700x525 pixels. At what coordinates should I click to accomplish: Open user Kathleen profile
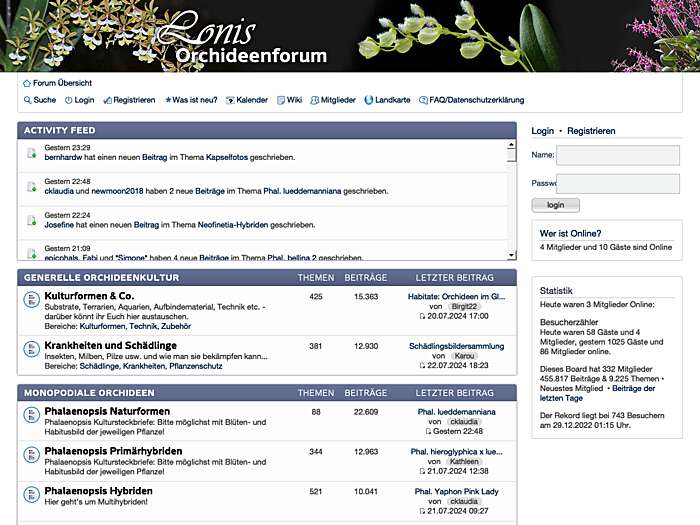[x=464, y=462]
